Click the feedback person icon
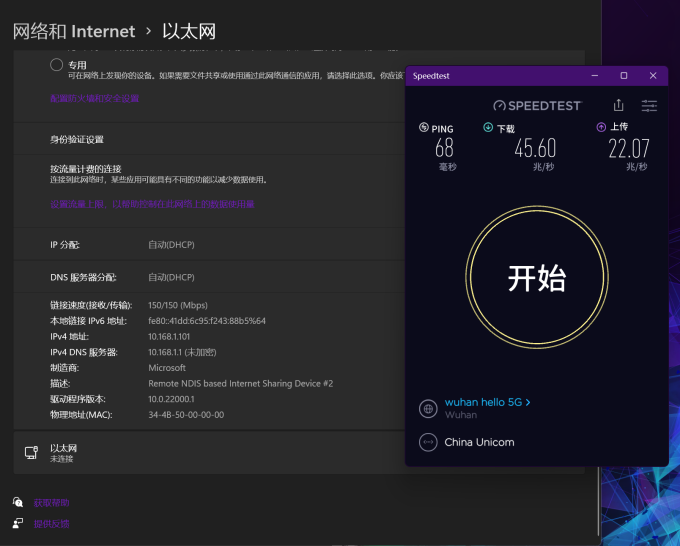 pyautogui.click(x=18, y=523)
